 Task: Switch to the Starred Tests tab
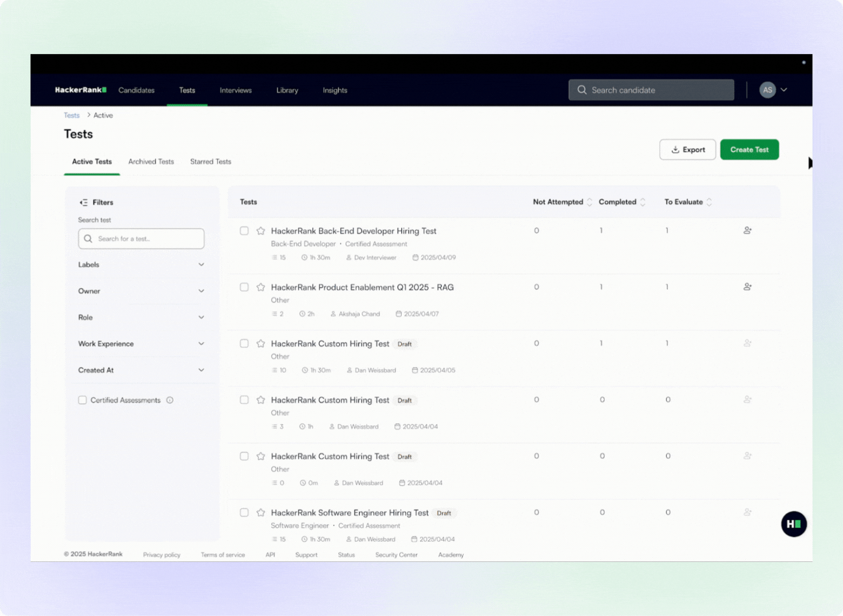pos(211,162)
